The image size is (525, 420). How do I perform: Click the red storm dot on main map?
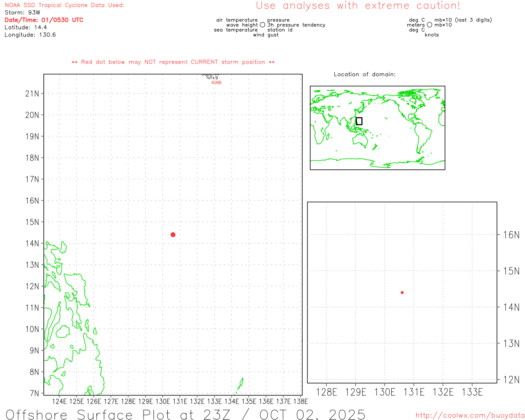tap(173, 235)
